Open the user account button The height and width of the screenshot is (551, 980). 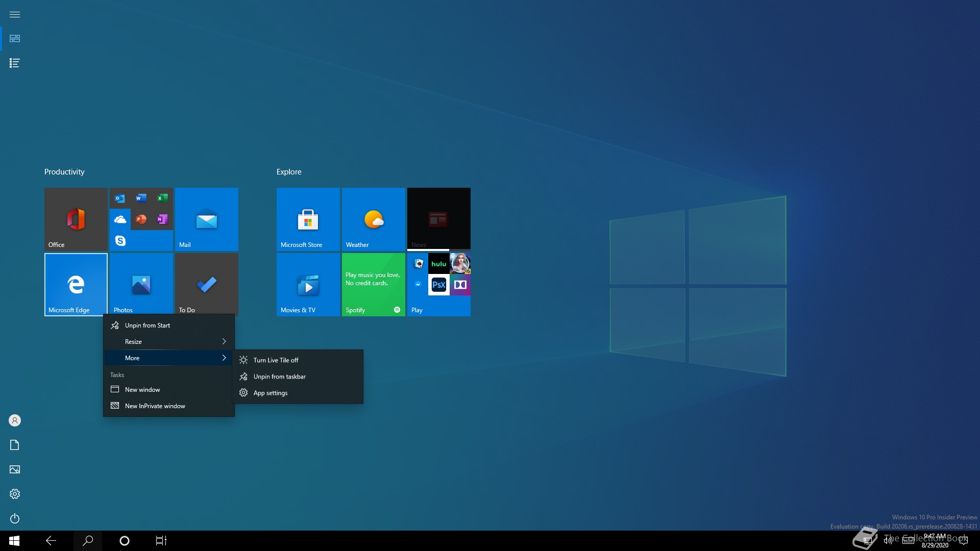[x=14, y=420]
